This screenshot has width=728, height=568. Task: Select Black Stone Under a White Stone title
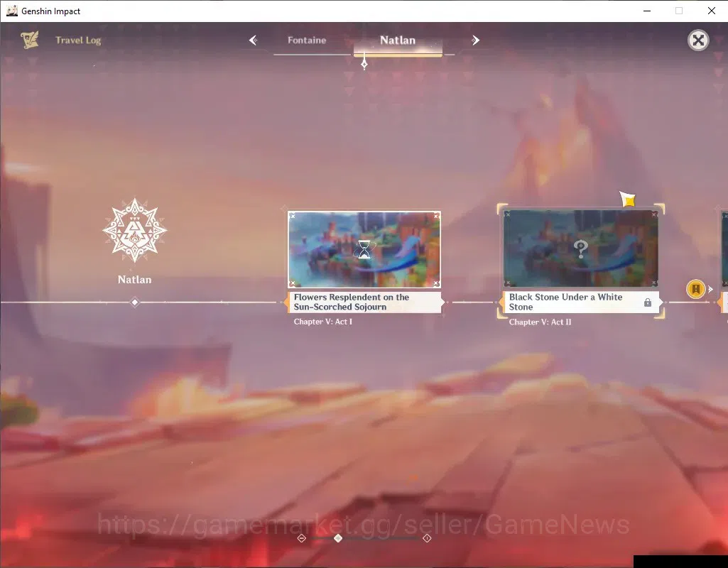click(x=565, y=302)
